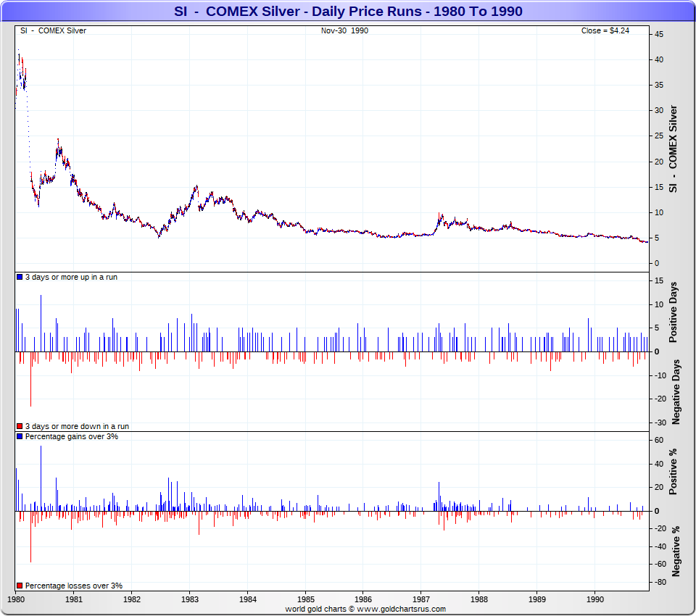Viewport: 696px width, 616px height.
Task: Click the 'Nov-30 1990' date label
Action: 344,30
